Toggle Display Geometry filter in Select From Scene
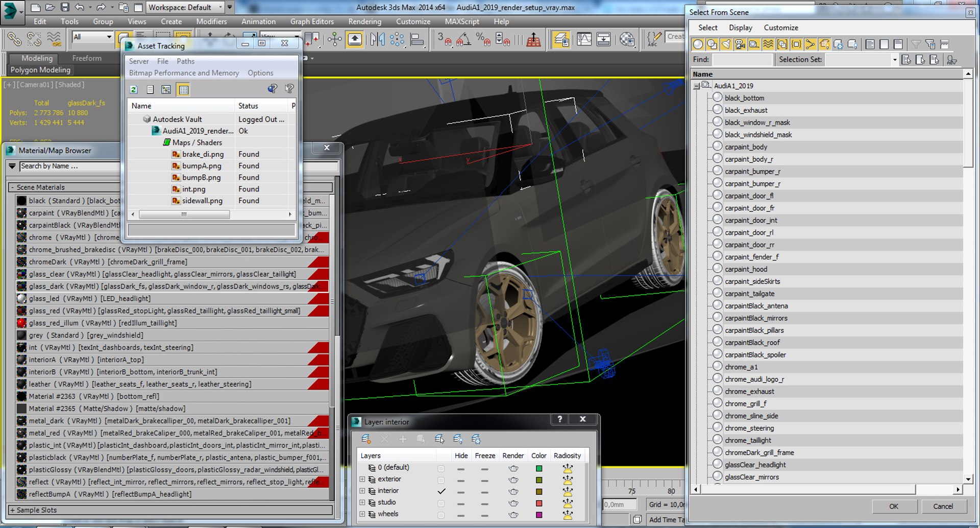The height and width of the screenshot is (528, 980). (x=698, y=44)
